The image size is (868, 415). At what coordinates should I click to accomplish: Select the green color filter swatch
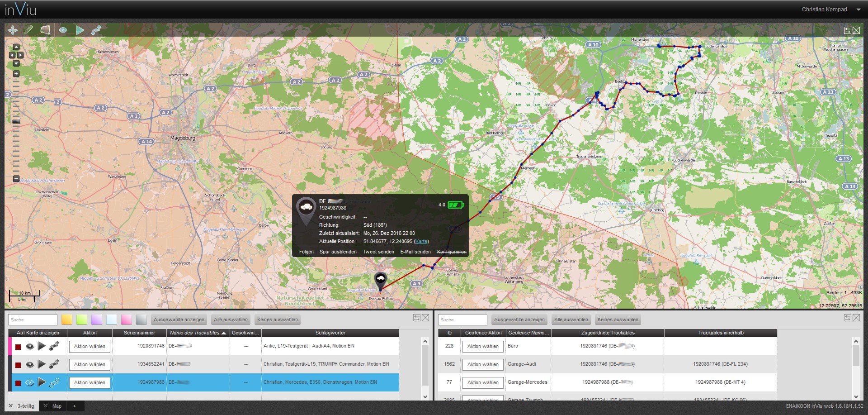click(x=82, y=320)
